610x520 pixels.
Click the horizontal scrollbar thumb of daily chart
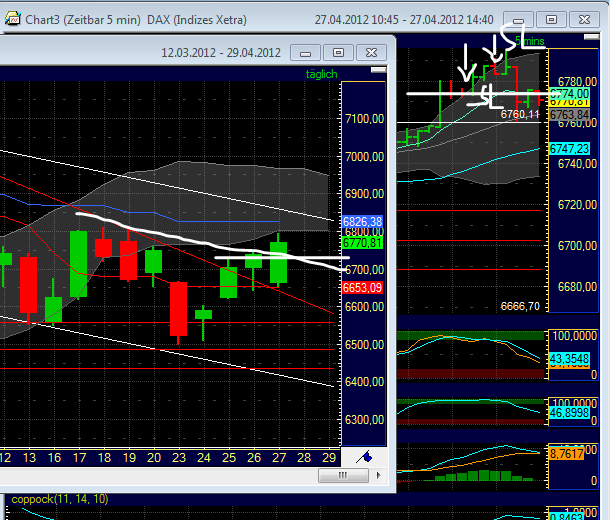click(343, 475)
